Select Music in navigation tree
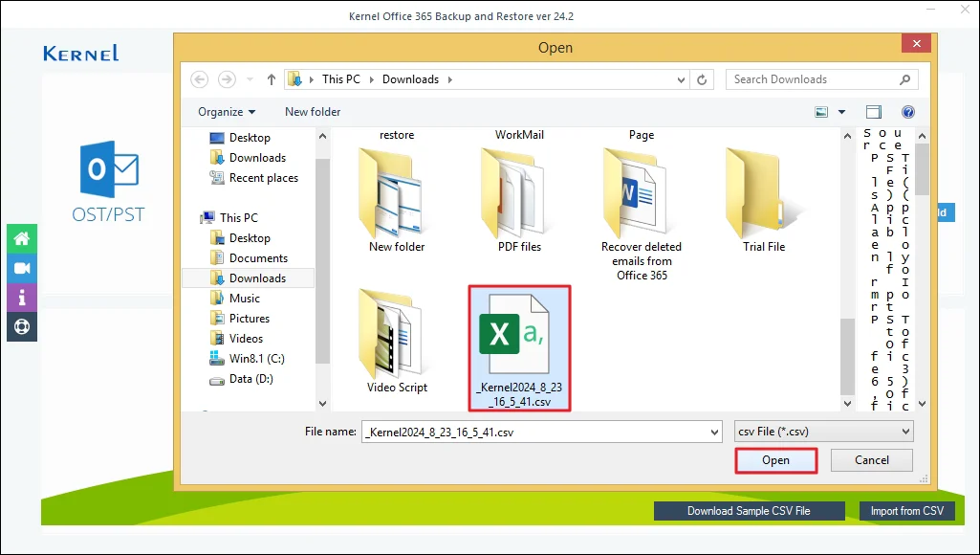This screenshot has width=980, height=555. coord(235,298)
